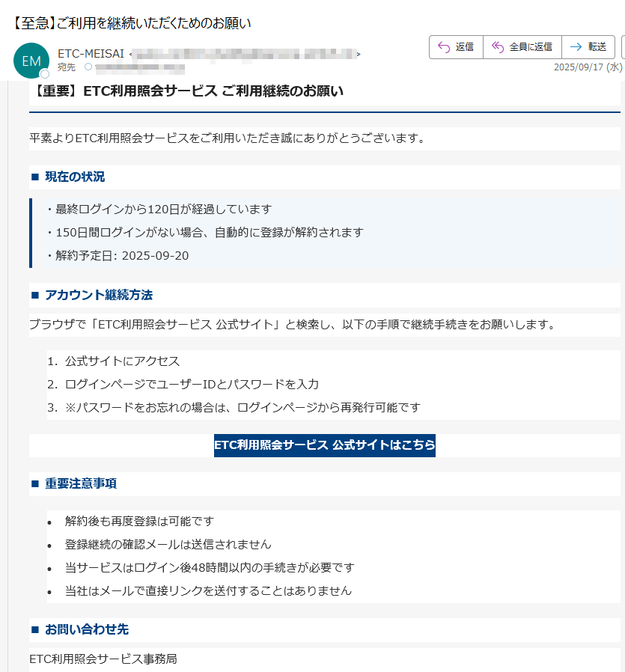
Task: Click step 3 about パスワードをお忘れの場合
Action: [x=243, y=408]
